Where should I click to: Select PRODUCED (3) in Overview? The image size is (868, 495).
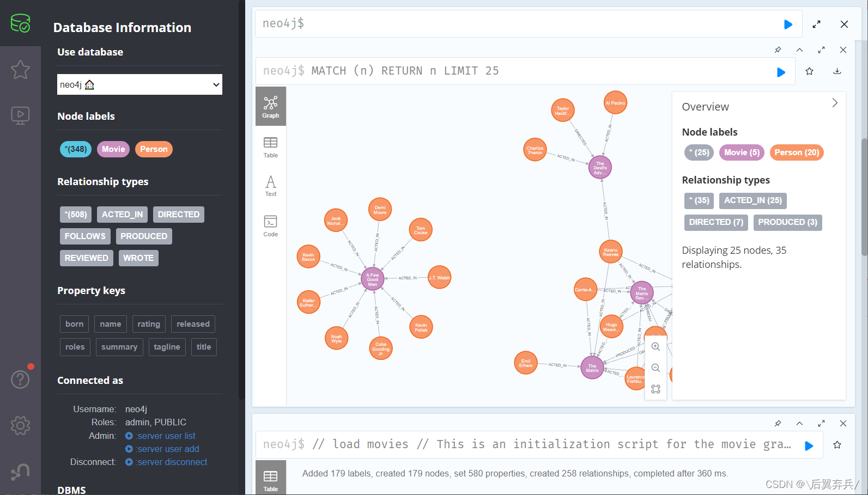pyautogui.click(x=788, y=222)
